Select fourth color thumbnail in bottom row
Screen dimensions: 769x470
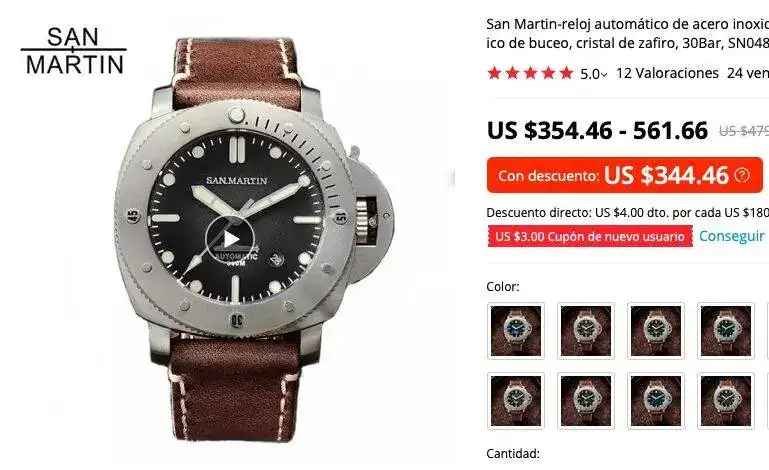pyautogui.click(x=726, y=401)
